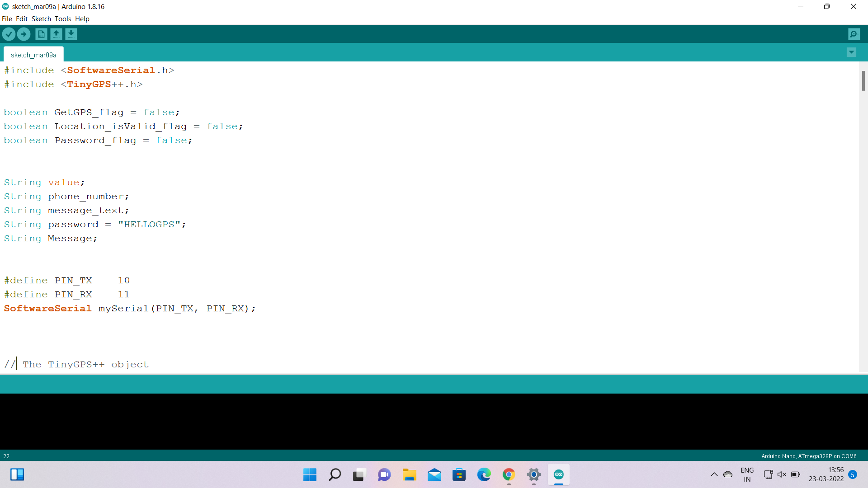Click the Upload arrow button
The height and width of the screenshot is (488, 868).
(x=24, y=34)
